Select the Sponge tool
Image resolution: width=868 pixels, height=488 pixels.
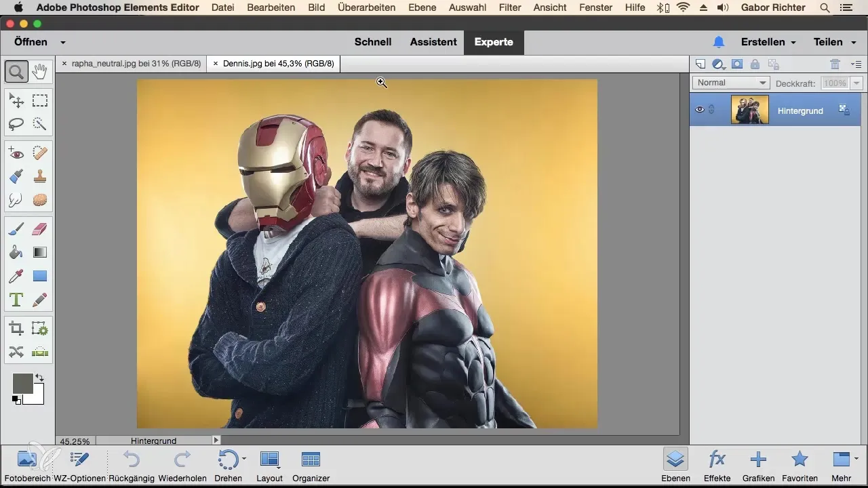(40, 200)
